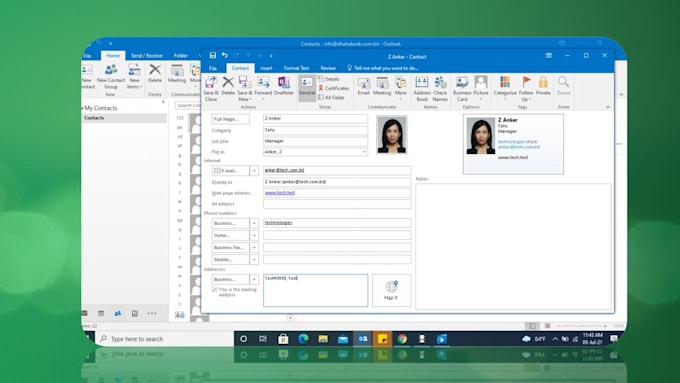This screenshot has height=383, width=680.
Task: Click the Full Name... button
Action: click(231, 119)
